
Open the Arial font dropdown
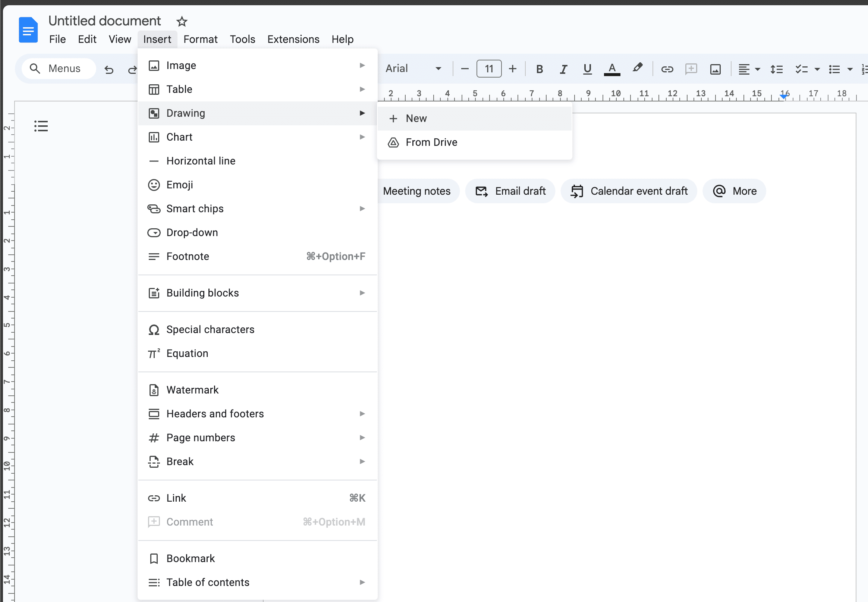[x=413, y=69]
